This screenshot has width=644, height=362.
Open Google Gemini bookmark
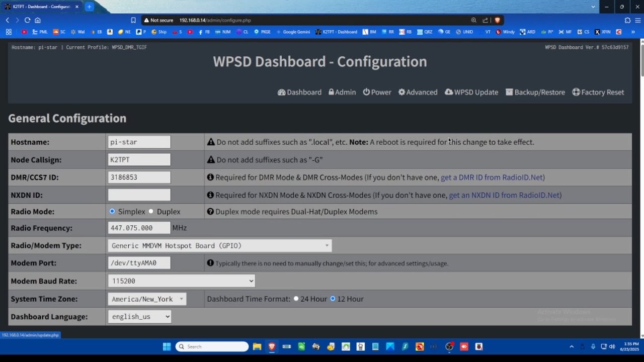point(292,32)
